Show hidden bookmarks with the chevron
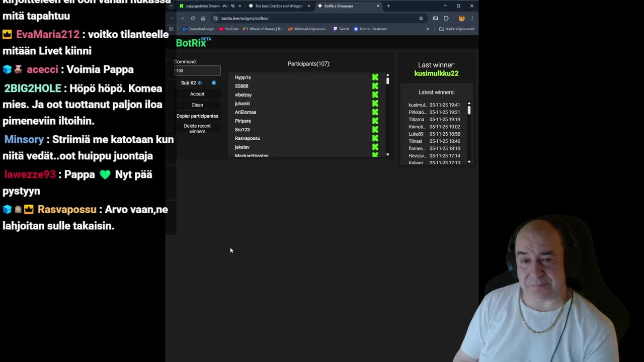This screenshot has height=362, width=644. click(428, 29)
